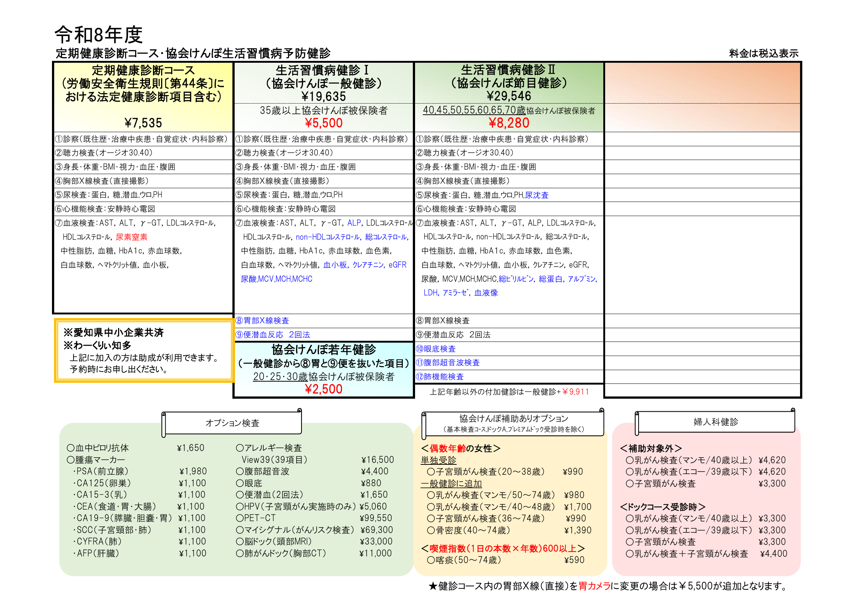Viewport: 868px width, 614px height.
Task: Select the ¥29,546 節目健診 price
Action: [509, 96]
